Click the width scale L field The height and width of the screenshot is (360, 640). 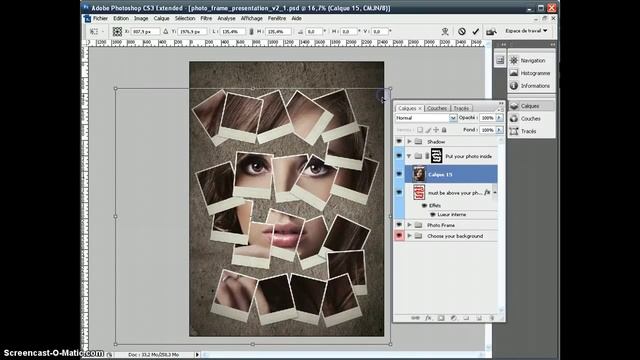click(x=233, y=31)
